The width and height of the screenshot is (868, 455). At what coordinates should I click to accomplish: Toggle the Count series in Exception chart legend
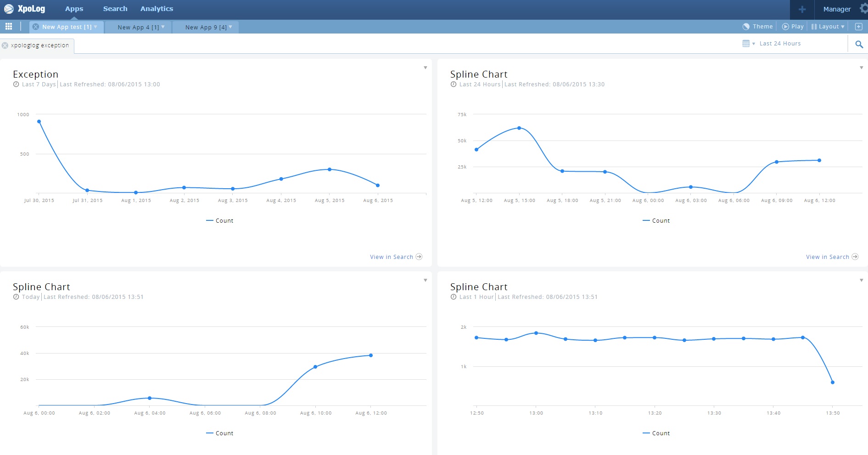click(220, 221)
